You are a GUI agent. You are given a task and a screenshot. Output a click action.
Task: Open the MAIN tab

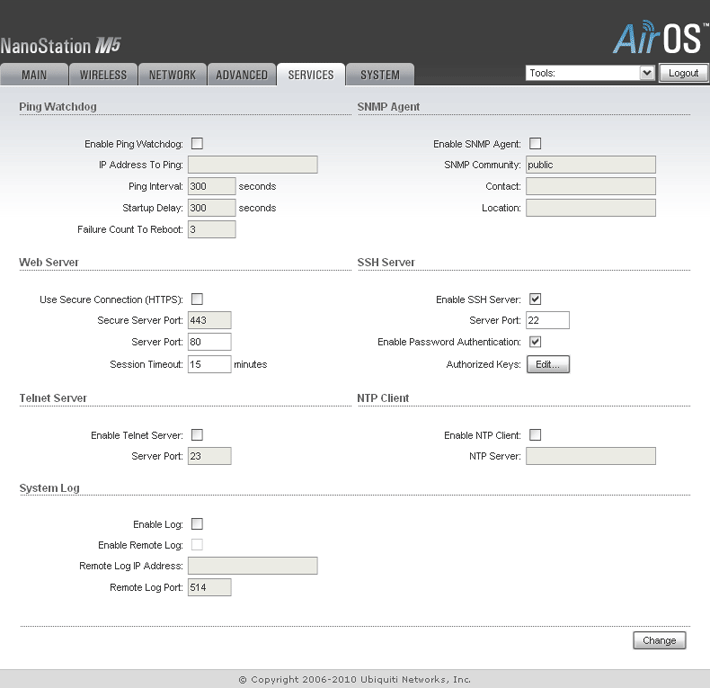[x=34, y=74]
